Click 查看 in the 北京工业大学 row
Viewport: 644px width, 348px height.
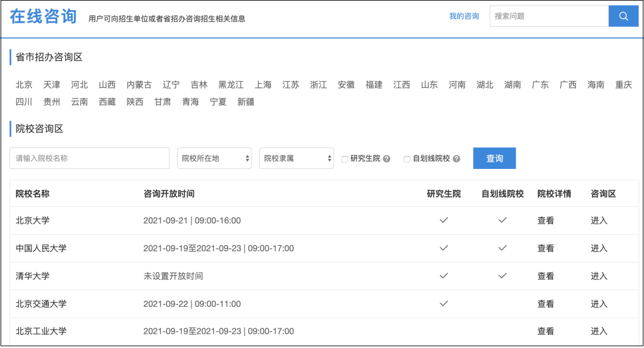(546, 331)
